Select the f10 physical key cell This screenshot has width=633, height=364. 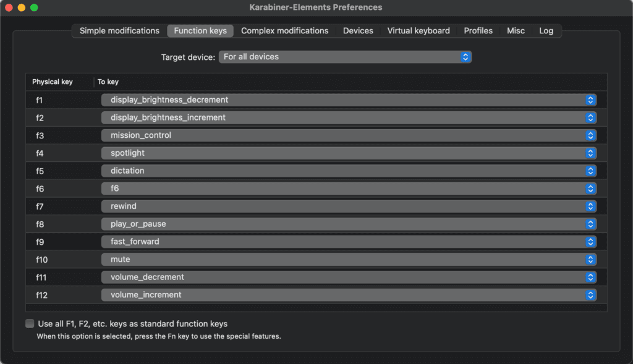(41, 260)
